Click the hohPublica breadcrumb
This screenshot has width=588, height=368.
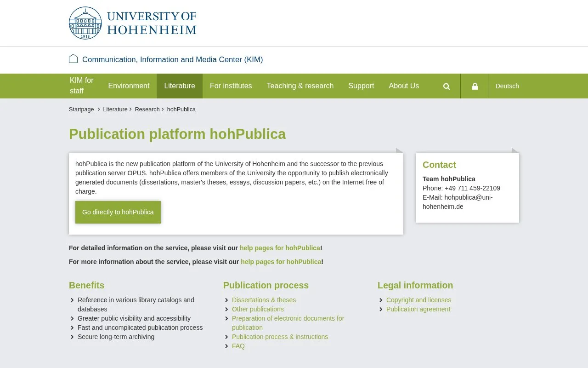(181, 109)
